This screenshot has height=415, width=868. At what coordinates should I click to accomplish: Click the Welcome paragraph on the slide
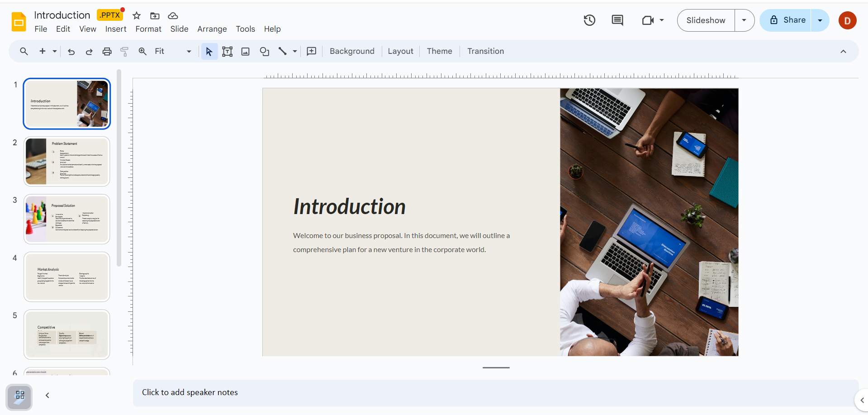(401, 243)
